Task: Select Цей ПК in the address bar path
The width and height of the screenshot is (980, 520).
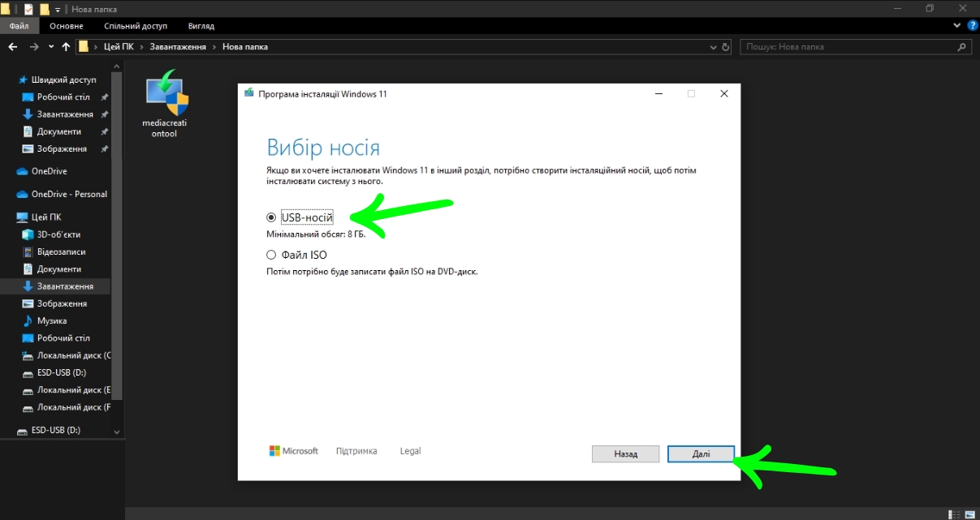Action: pos(119,47)
